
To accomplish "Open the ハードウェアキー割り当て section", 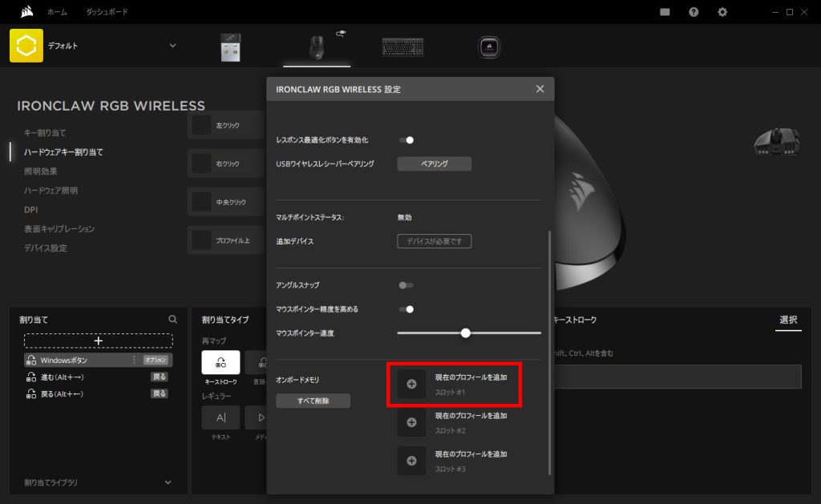I will click(63, 151).
